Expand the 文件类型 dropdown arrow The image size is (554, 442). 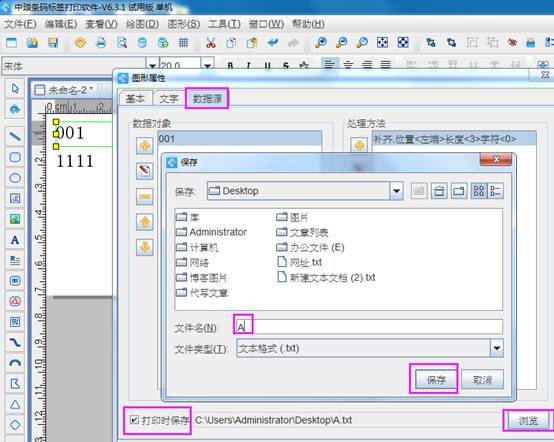pos(496,348)
